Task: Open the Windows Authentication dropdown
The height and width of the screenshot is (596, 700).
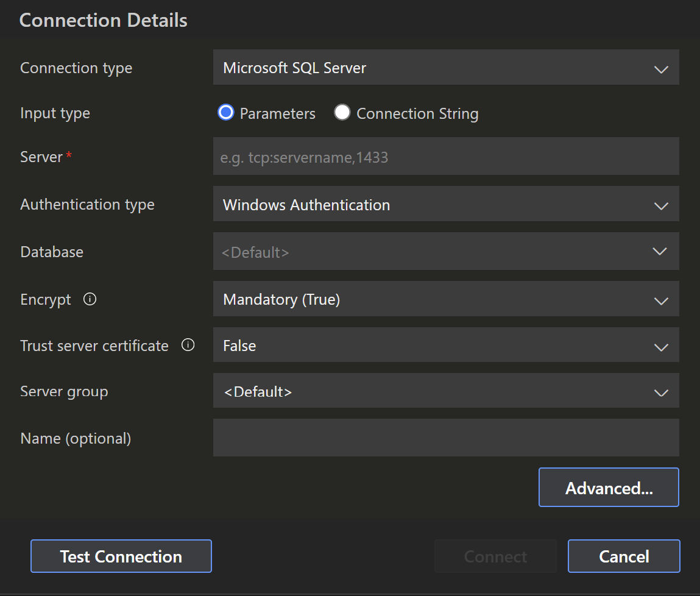Action: click(446, 204)
